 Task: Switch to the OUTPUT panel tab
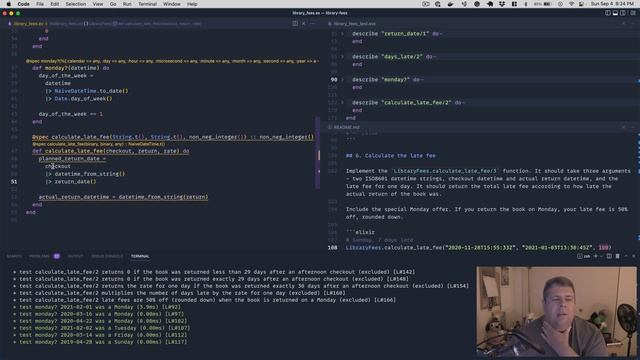point(75,256)
